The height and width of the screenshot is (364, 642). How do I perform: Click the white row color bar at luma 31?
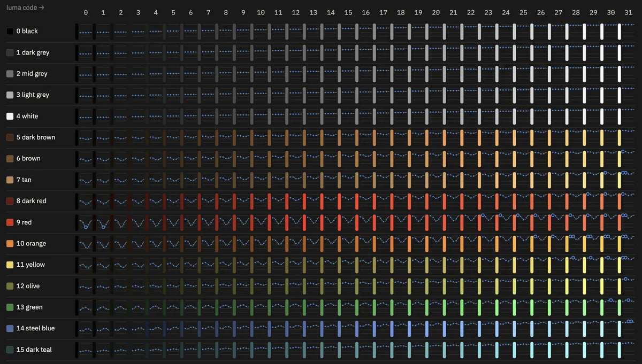pyautogui.click(x=620, y=116)
